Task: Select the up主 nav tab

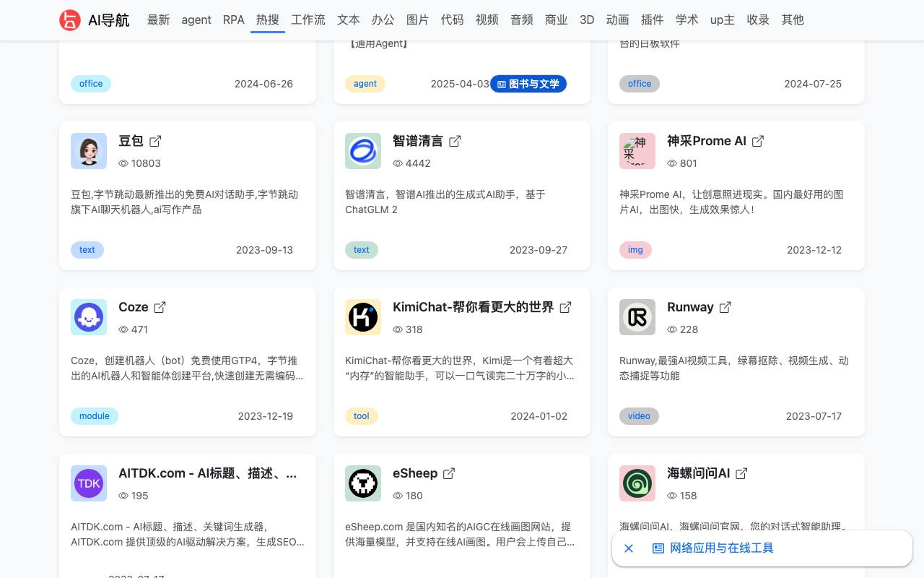Action: (723, 20)
